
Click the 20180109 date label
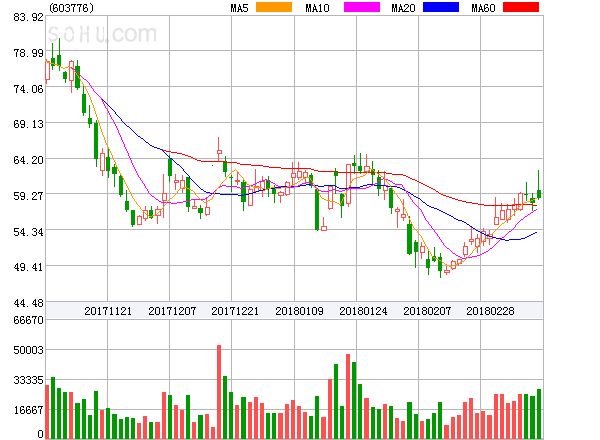[x=299, y=311]
